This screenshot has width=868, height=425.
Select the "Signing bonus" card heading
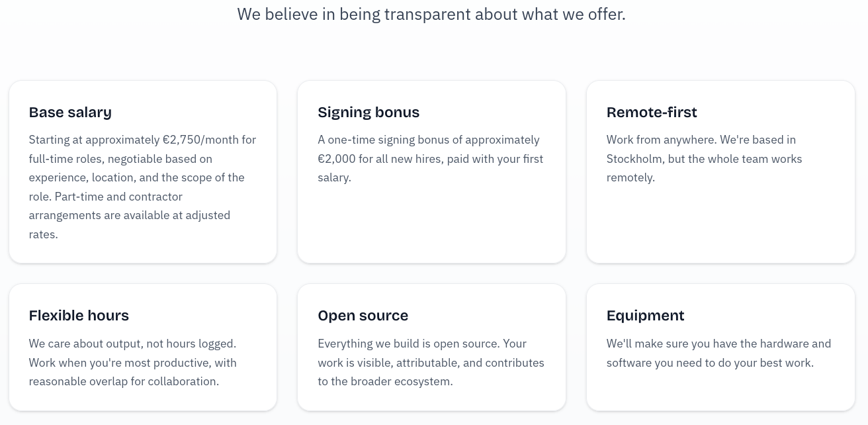point(369,113)
